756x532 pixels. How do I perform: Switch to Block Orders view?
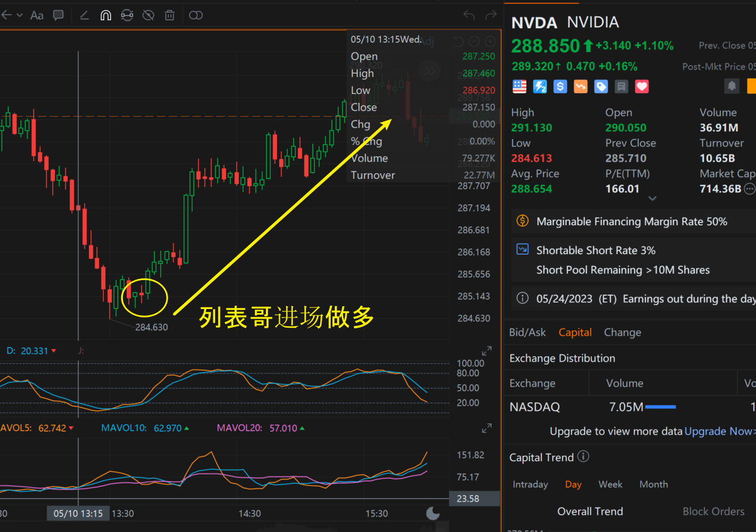point(714,511)
